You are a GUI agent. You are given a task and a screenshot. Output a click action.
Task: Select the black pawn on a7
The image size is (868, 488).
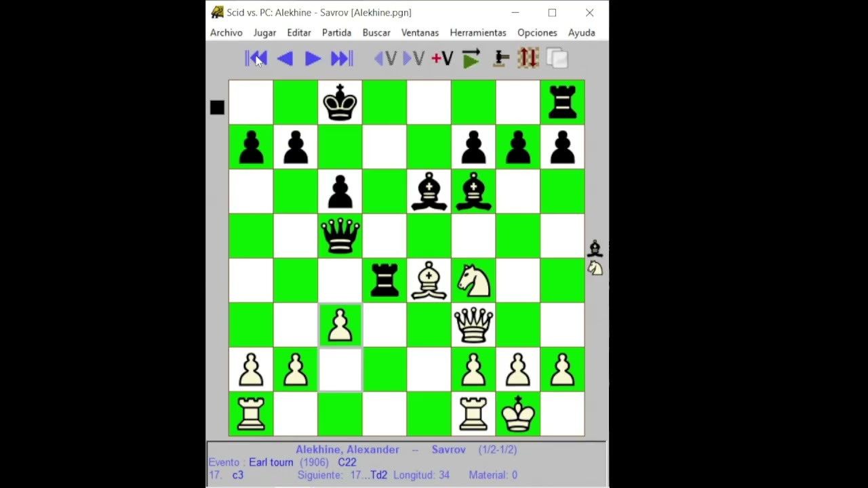click(x=251, y=147)
